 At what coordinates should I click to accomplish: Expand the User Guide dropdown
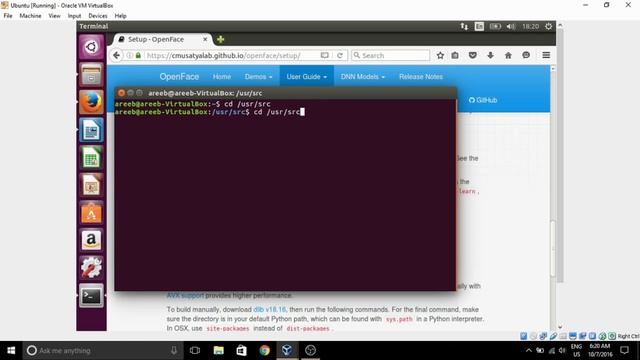pyautogui.click(x=307, y=77)
